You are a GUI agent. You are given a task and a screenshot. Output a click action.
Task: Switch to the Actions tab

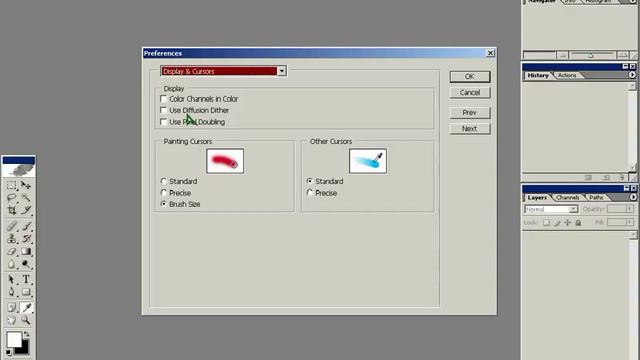(567, 76)
